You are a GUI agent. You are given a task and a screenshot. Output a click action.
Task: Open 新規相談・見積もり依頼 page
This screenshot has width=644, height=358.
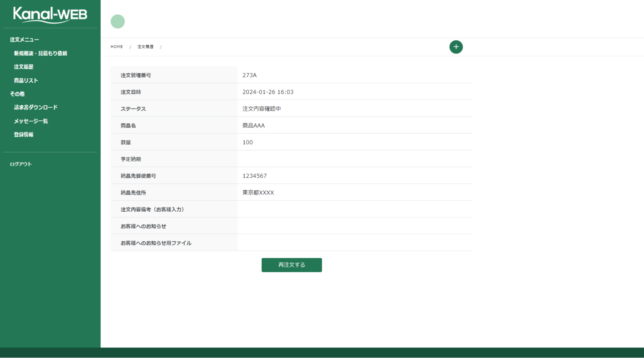(40, 53)
